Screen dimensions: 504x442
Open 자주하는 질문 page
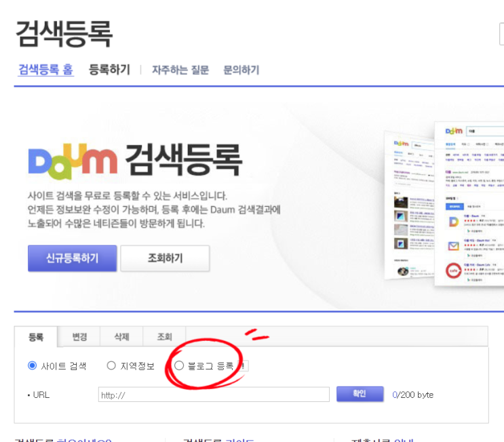pos(180,70)
